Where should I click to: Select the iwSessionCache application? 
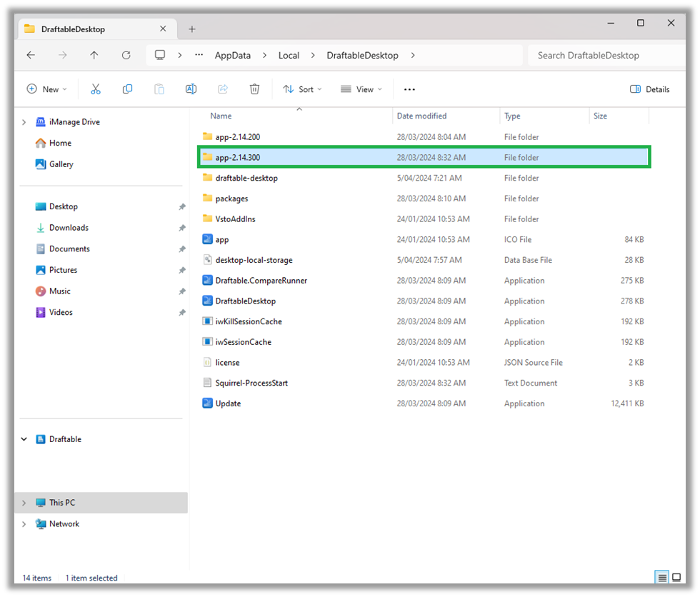pyautogui.click(x=423, y=342)
